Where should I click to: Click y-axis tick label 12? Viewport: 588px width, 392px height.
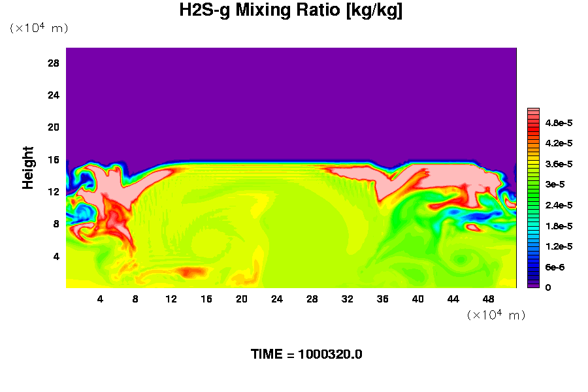point(54,192)
